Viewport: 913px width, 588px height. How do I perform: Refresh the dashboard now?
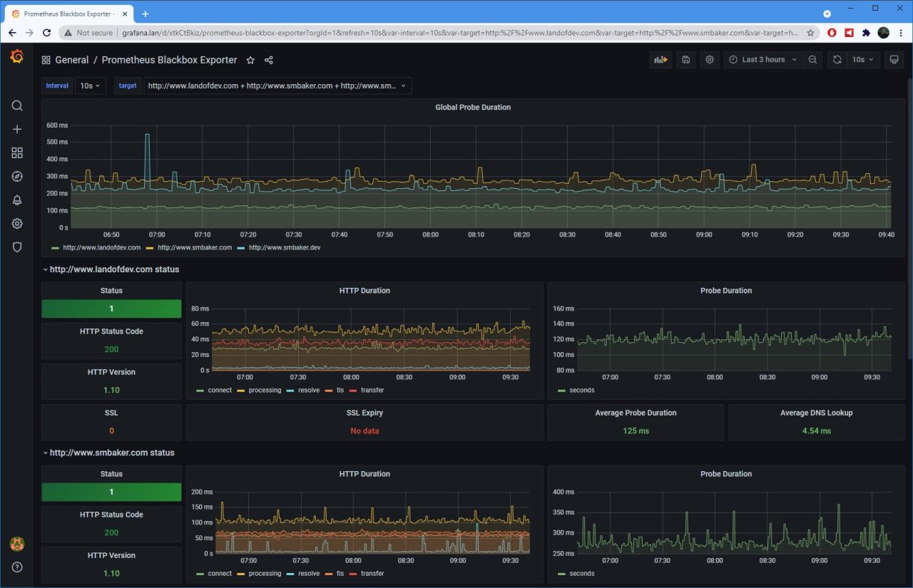pos(837,60)
